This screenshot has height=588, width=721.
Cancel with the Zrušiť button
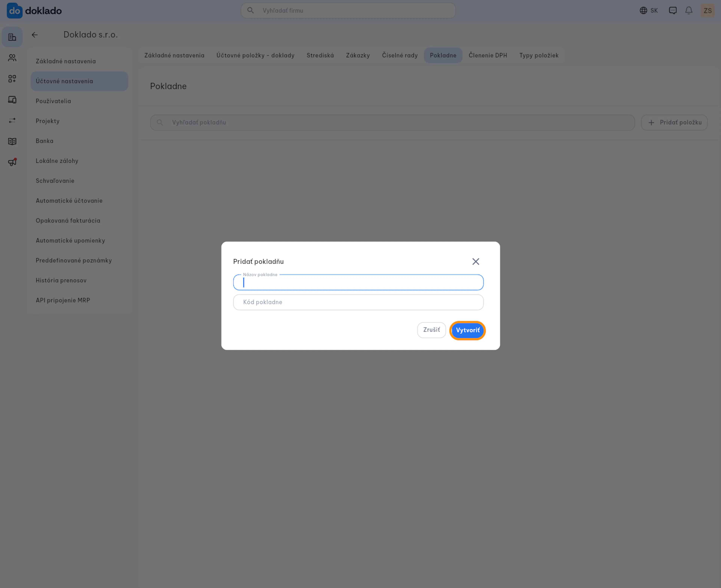(431, 330)
